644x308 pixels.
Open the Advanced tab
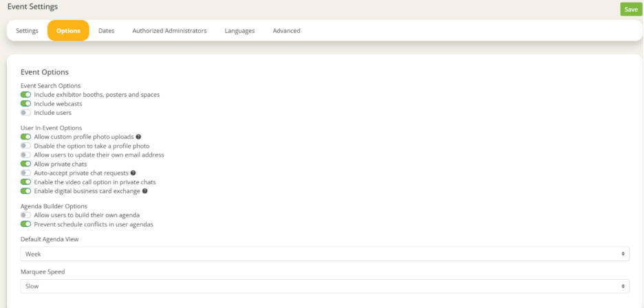286,31
